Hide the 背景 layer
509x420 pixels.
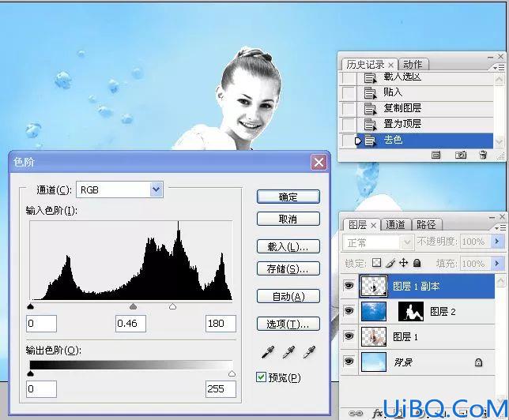(x=349, y=361)
